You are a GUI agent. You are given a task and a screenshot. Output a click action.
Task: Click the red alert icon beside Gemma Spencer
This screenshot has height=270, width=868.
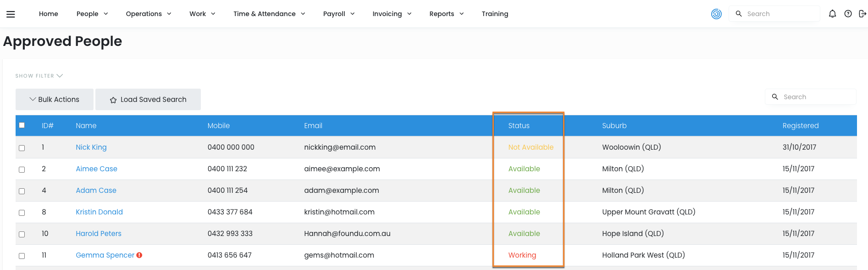[x=139, y=255]
